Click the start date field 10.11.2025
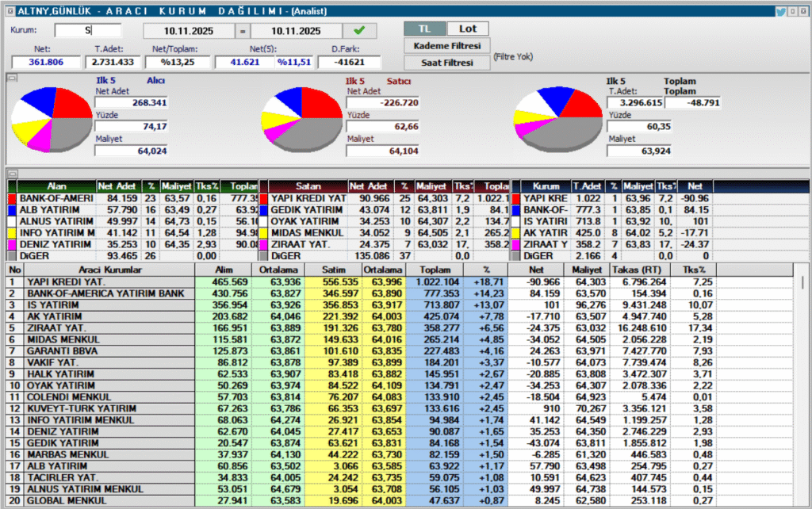The height and width of the screenshot is (509, 812). [x=189, y=31]
